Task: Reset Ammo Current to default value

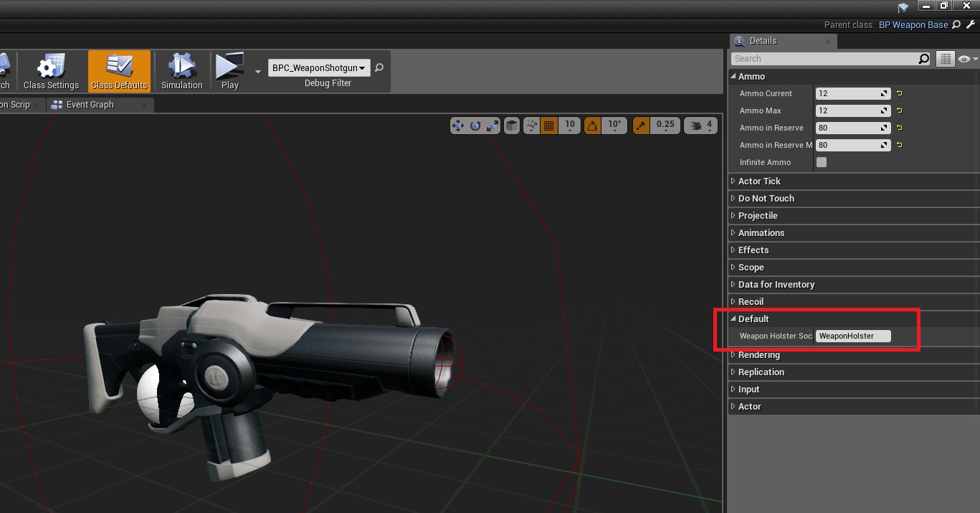Action: [899, 93]
